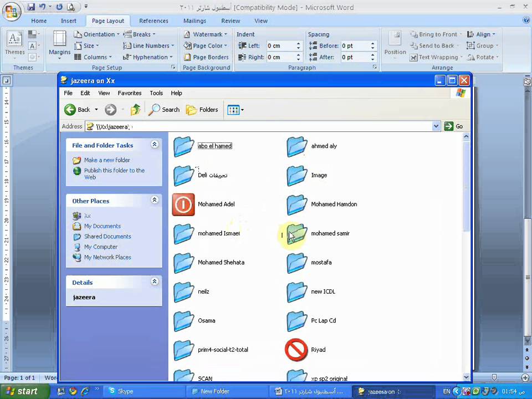
Task: Switch to Word's References tab
Action: click(154, 21)
